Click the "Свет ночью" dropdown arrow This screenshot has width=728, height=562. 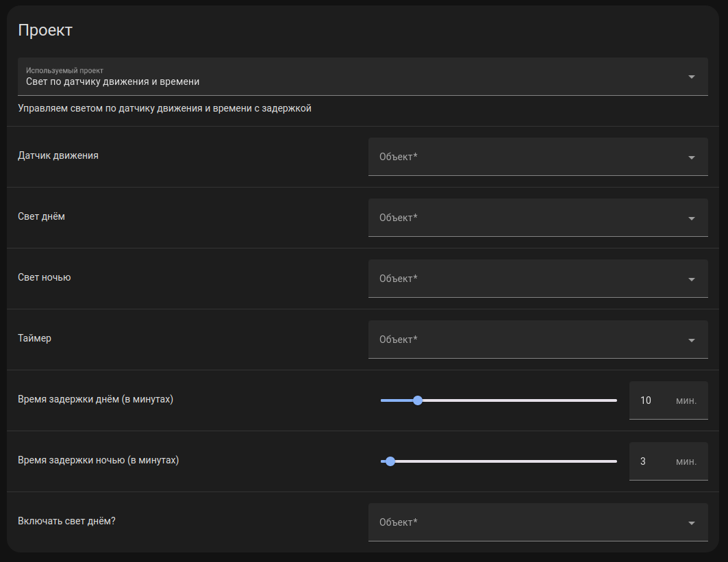pyautogui.click(x=692, y=279)
